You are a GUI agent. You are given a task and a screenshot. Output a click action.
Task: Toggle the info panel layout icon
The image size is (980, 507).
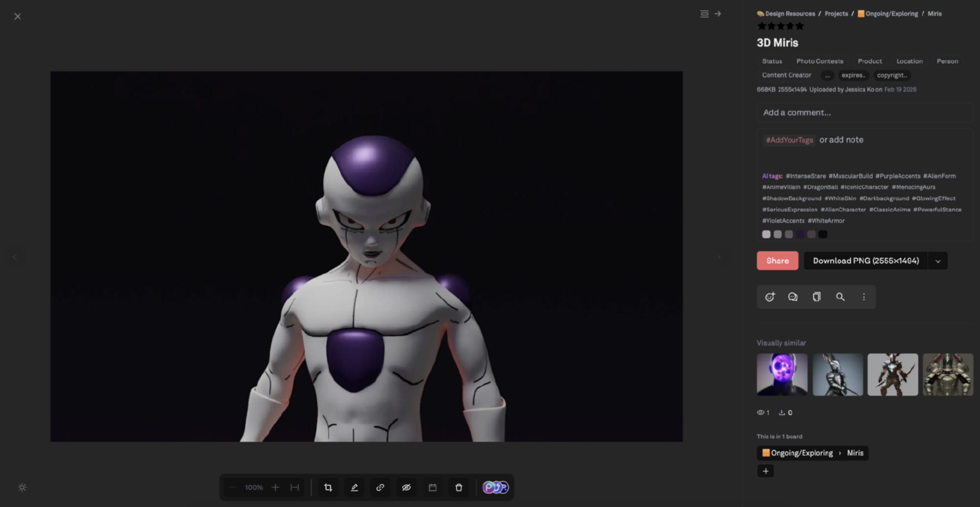[x=704, y=14]
